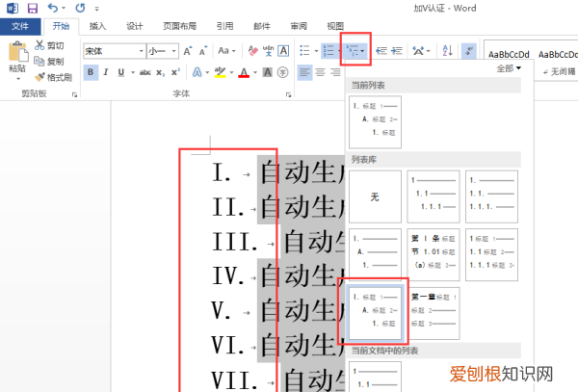Switch to the 审阅 tab
578x392 pixels.
point(299,26)
